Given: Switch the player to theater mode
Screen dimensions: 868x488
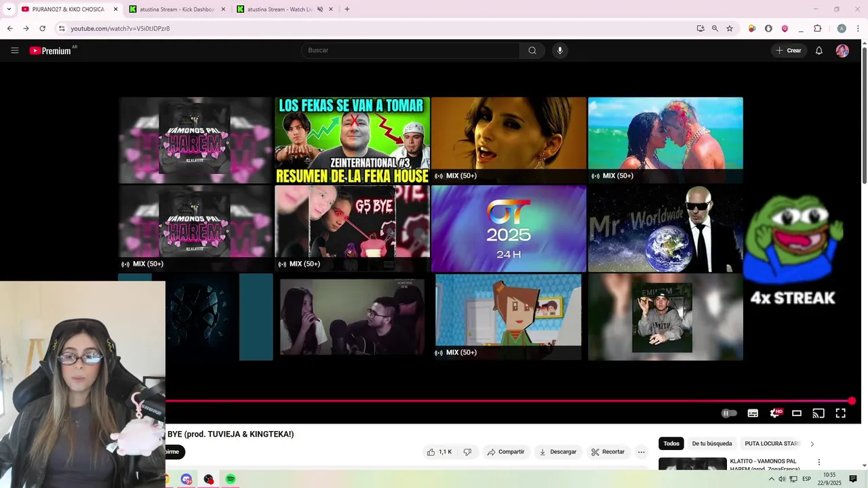Looking at the screenshot, I should (x=797, y=413).
